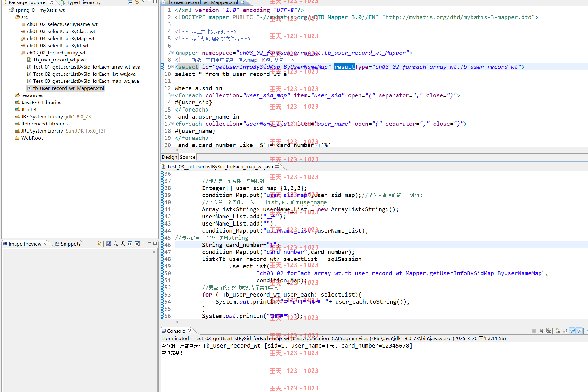Open Image Preview view menu arrow
Viewport: 588px width, 392px height.
pos(144,242)
